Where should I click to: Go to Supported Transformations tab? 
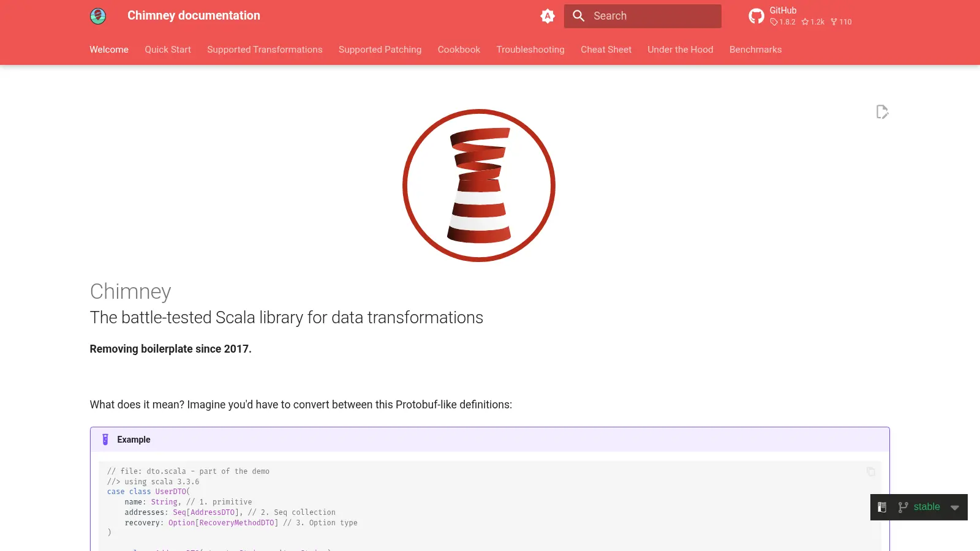[x=265, y=50]
